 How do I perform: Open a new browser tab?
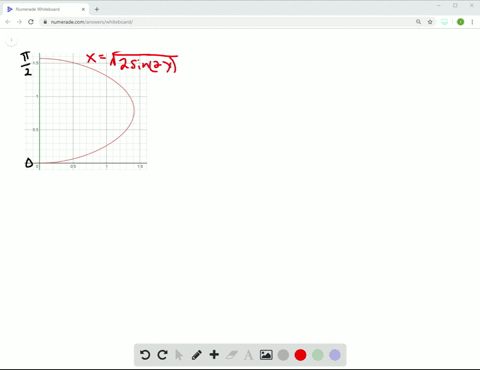click(97, 9)
